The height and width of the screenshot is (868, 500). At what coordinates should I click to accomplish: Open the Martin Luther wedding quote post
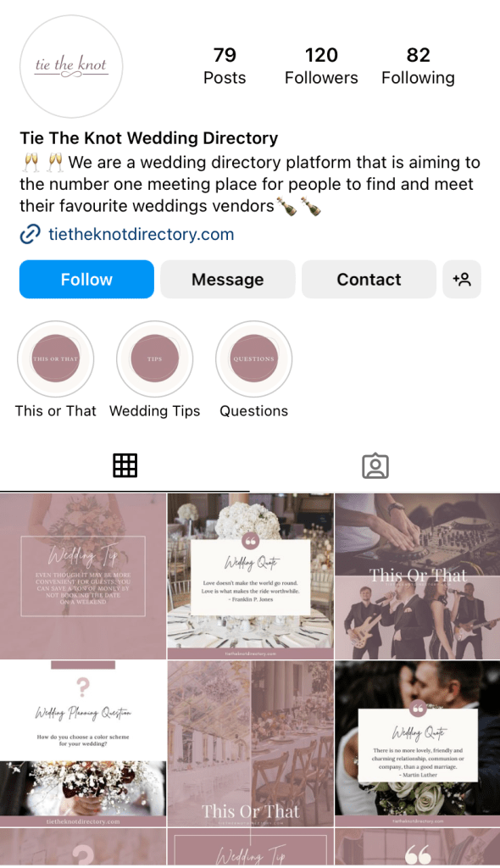[418, 743]
